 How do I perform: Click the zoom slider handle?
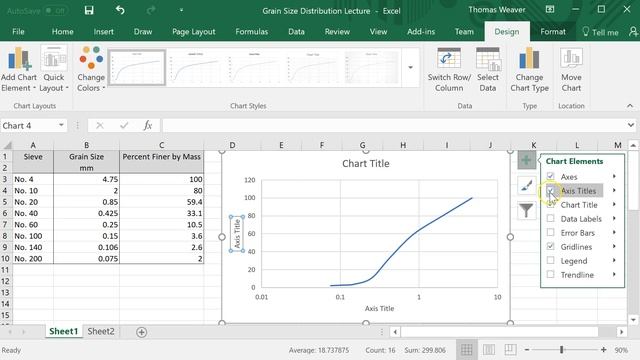click(562, 350)
